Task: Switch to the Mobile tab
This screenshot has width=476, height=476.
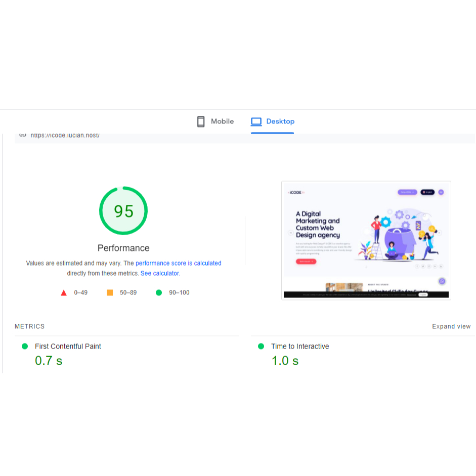Action: [x=215, y=121]
